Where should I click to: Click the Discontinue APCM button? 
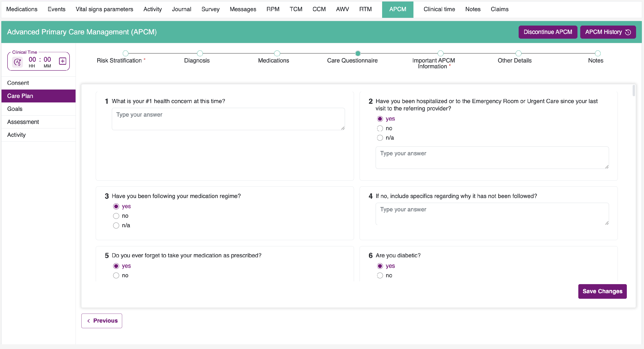[548, 32]
